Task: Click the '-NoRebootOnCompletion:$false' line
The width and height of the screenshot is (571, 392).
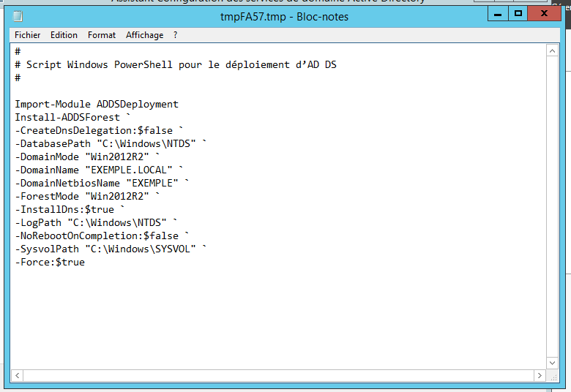Action: pos(102,235)
